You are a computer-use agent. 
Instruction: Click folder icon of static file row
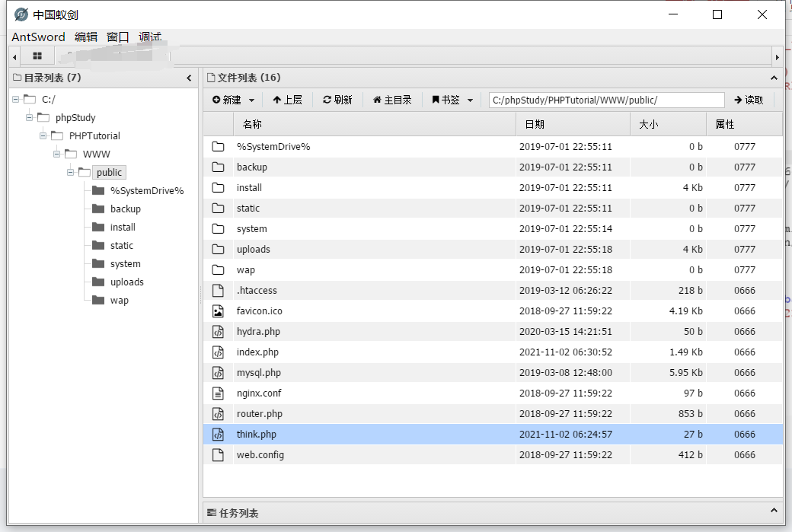[218, 208]
